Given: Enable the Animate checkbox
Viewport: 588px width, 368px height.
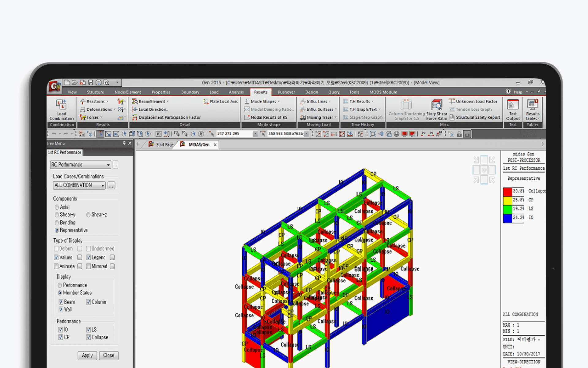Looking at the screenshot, I should (x=56, y=266).
